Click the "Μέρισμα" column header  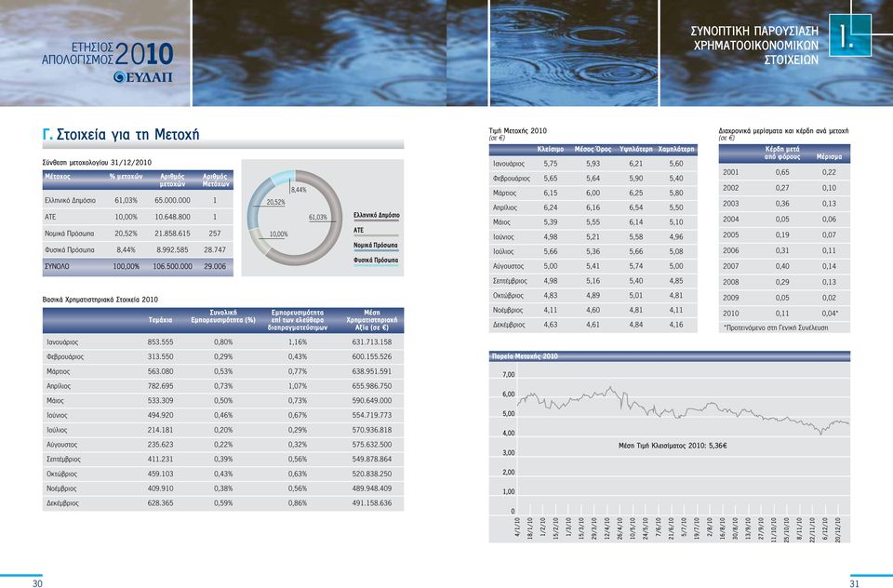(x=829, y=156)
